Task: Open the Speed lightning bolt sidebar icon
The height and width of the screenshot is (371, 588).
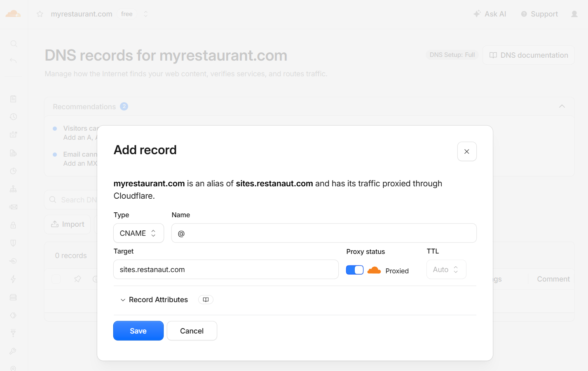Action: (x=13, y=279)
